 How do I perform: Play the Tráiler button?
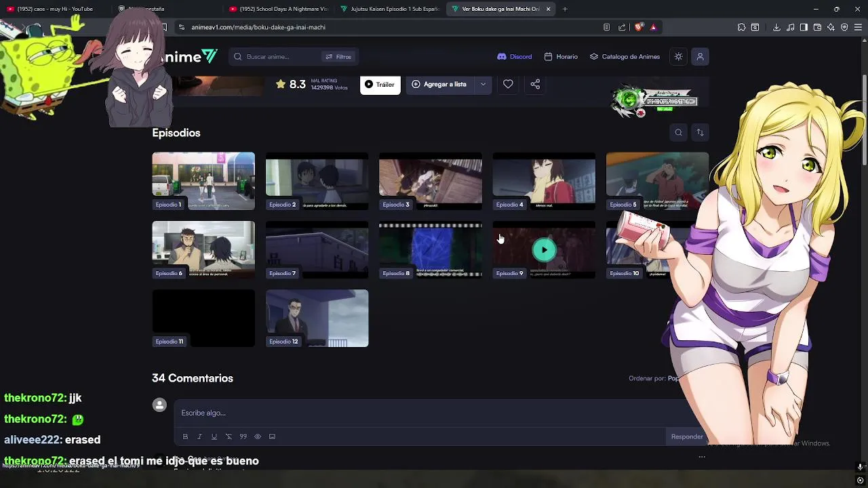380,85
